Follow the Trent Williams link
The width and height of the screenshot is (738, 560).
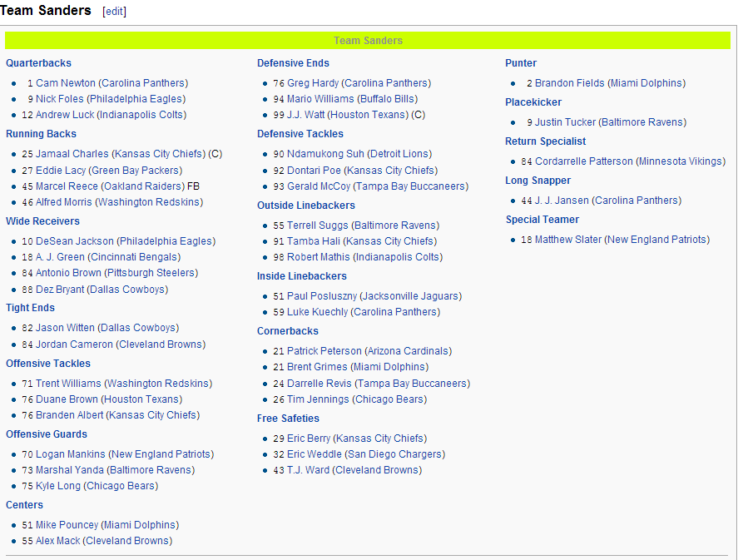[x=68, y=384]
